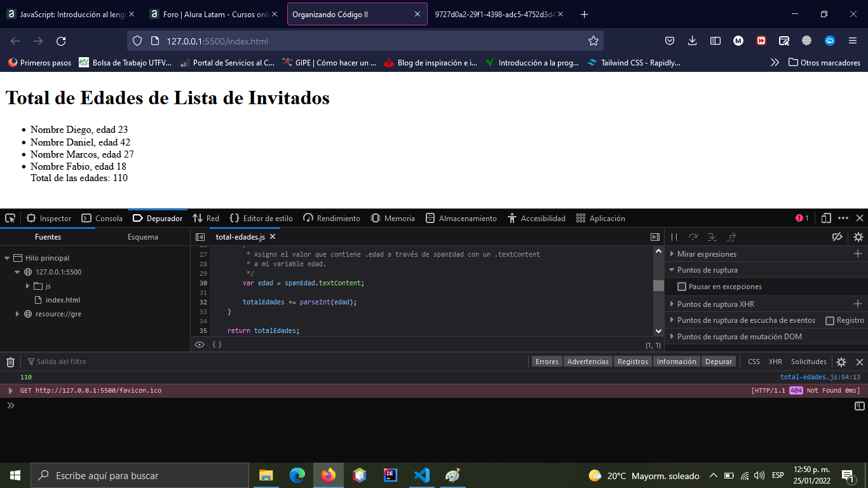The width and height of the screenshot is (868, 488).
Task: Step over the next function call
Action: click(693, 237)
